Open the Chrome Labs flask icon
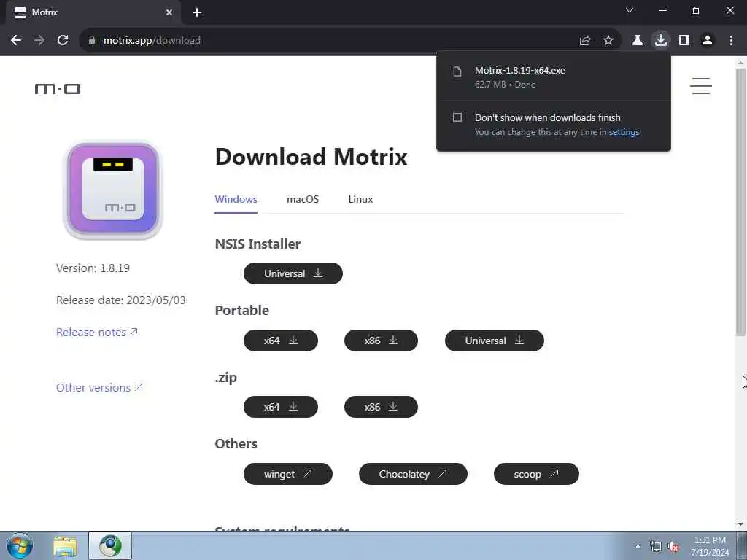Viewport: 747px width, 560px height. pyautogui.click(x=638, y=41)
